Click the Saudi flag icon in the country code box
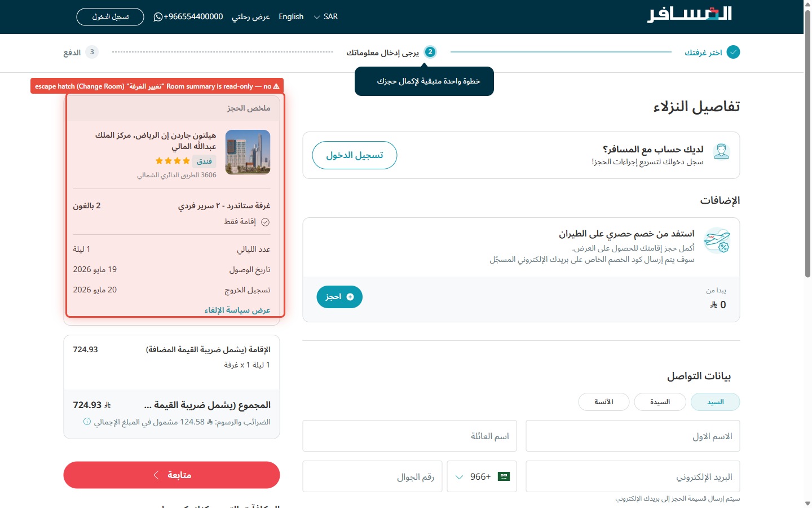Image resolution: width=812 pixels, height=508 pixels. [x=504, y=476]
